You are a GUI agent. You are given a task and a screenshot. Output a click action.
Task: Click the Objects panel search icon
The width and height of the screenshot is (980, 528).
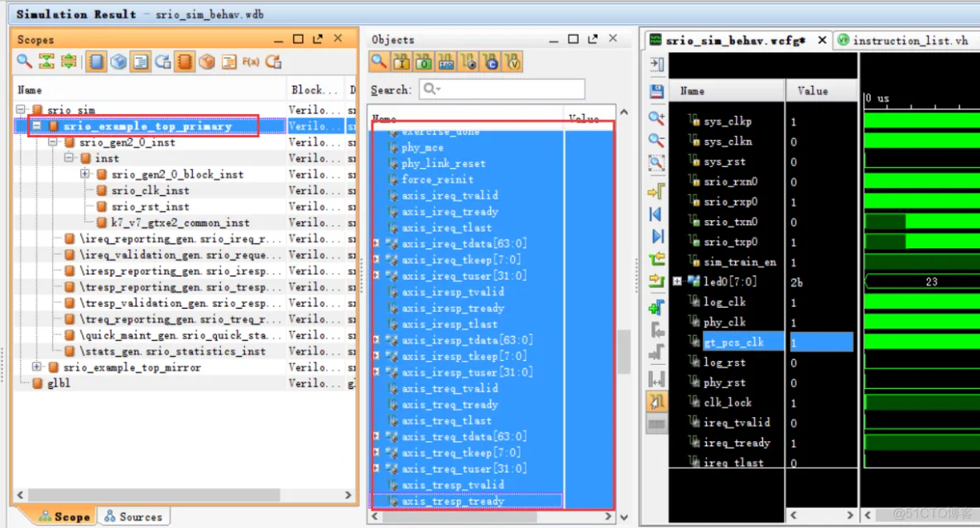pos(379,61)
